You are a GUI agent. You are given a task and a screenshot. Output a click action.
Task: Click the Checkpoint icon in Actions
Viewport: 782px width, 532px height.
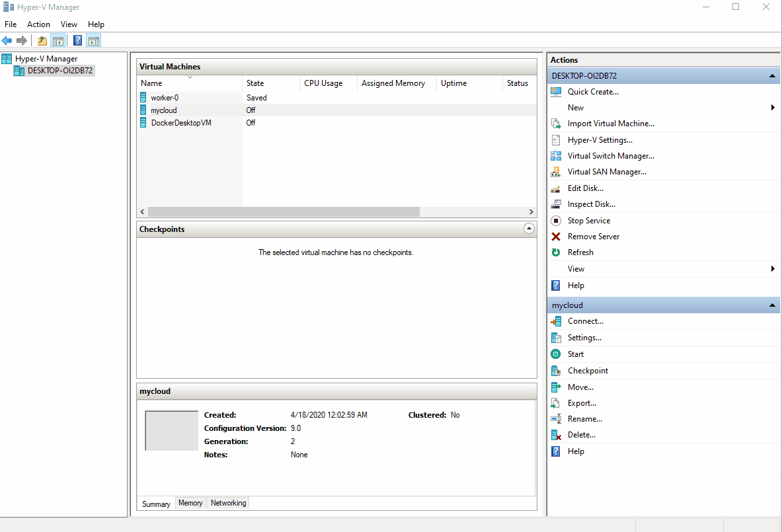(x=555, y=371)
